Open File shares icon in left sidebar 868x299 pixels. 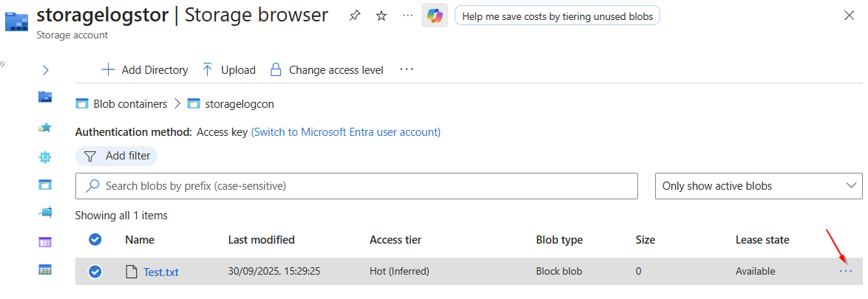[45, 213]
